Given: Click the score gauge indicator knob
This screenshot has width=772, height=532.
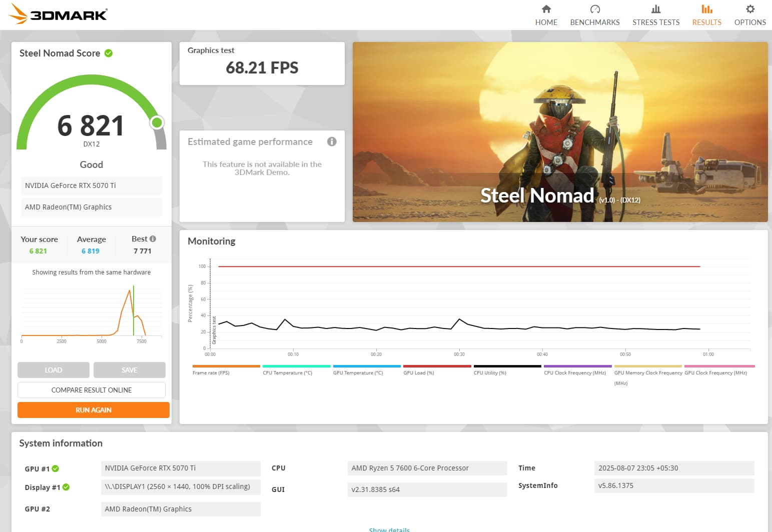Looking at the screenshot, I should [x=157, y=122].
